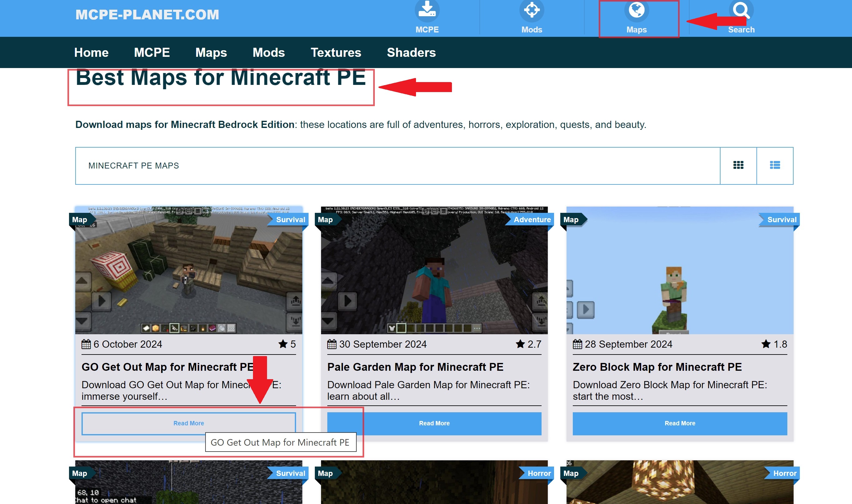This screenshot has width=852, height=504.
Task: Navigate to the Textures menu item
Action: [336, 53]
